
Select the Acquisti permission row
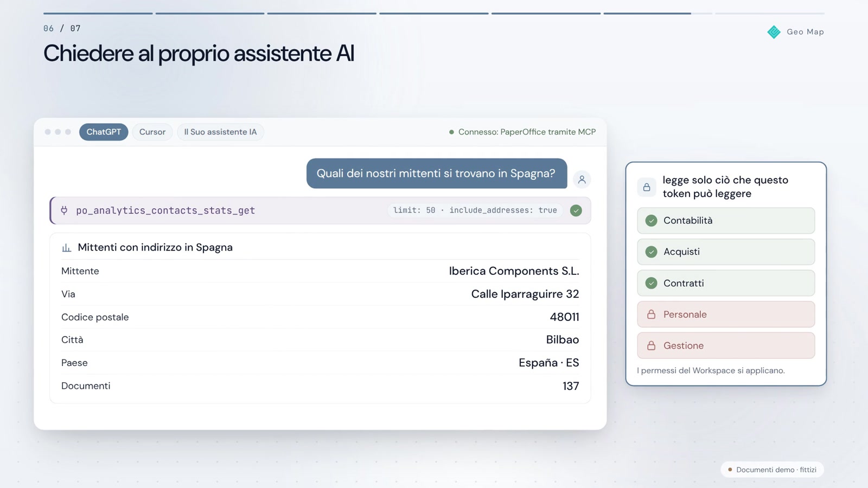(726, 252)
